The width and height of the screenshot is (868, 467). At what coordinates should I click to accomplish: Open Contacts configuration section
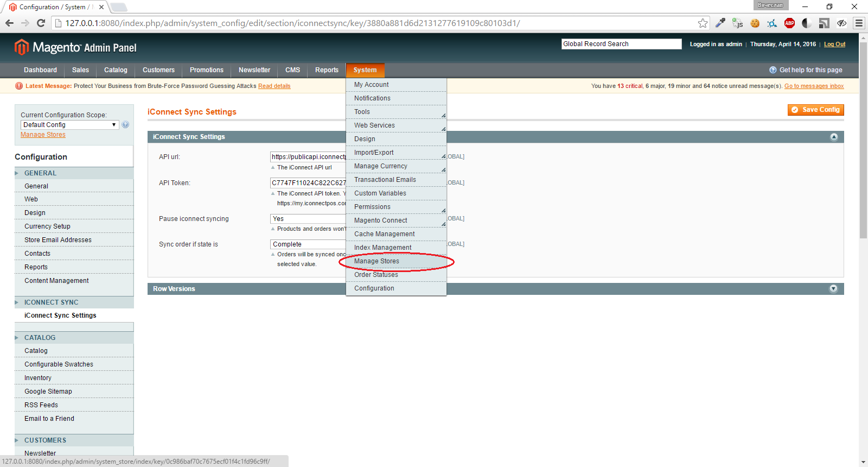[74, 254]
